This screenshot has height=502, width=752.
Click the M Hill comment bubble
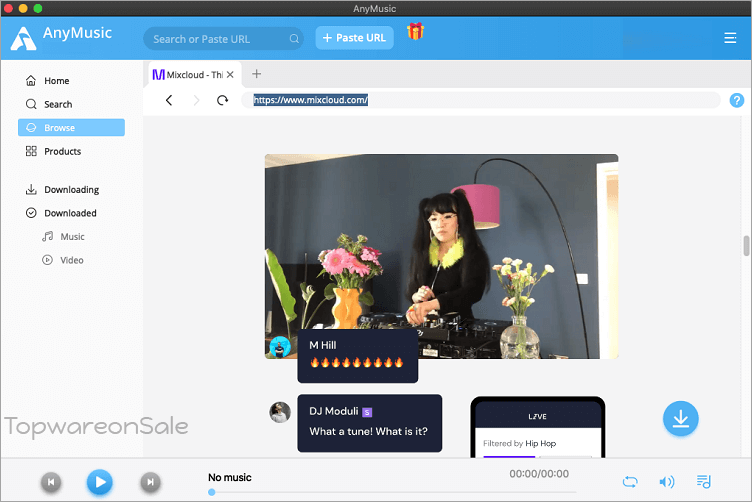358,356
